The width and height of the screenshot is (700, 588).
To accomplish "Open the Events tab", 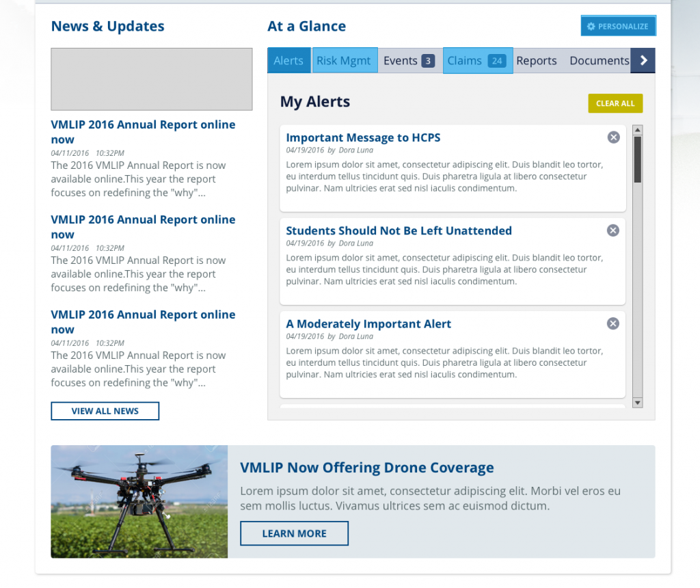I will tap(409, 60).
